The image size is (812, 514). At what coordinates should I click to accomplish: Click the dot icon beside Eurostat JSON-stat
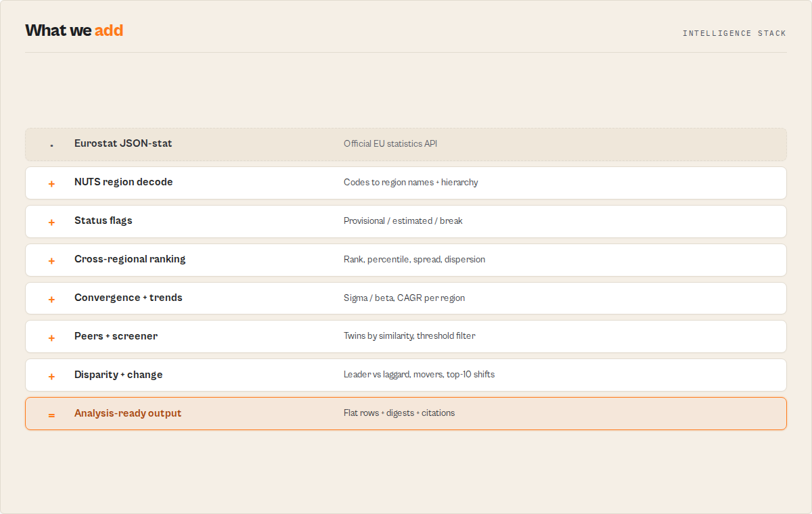click(x=51, y=145)
